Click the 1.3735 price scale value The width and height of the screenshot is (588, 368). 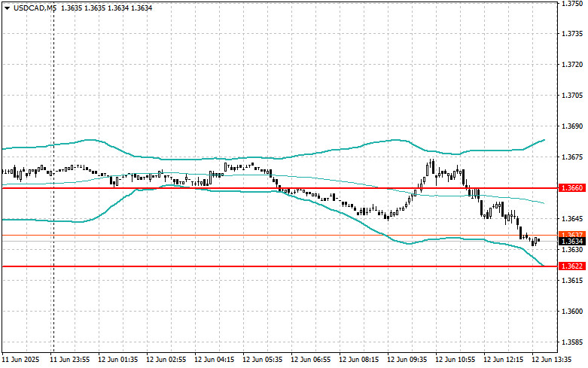pos(572,34)
